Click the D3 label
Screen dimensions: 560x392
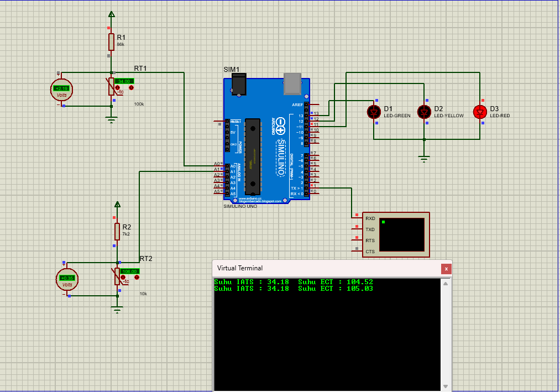(x=494, y=108)
